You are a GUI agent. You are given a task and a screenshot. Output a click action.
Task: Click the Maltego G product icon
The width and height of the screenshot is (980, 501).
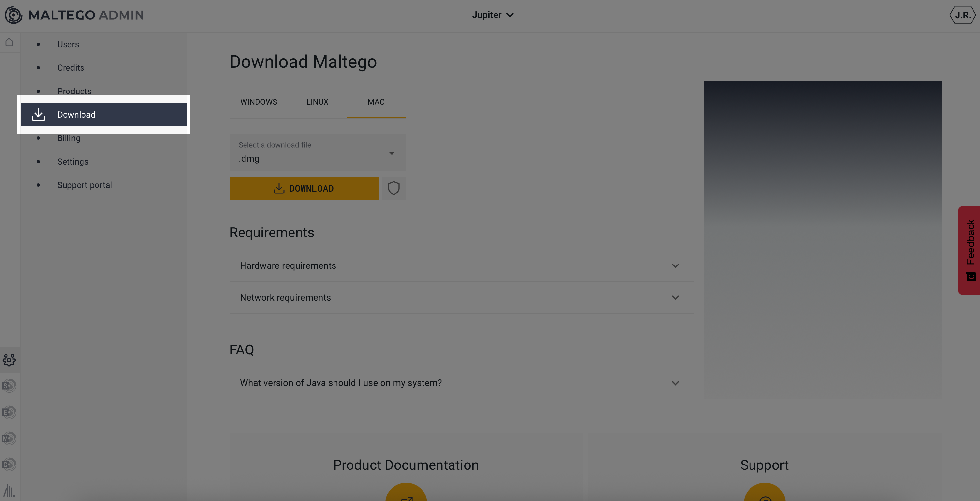[x=9, y=464]
